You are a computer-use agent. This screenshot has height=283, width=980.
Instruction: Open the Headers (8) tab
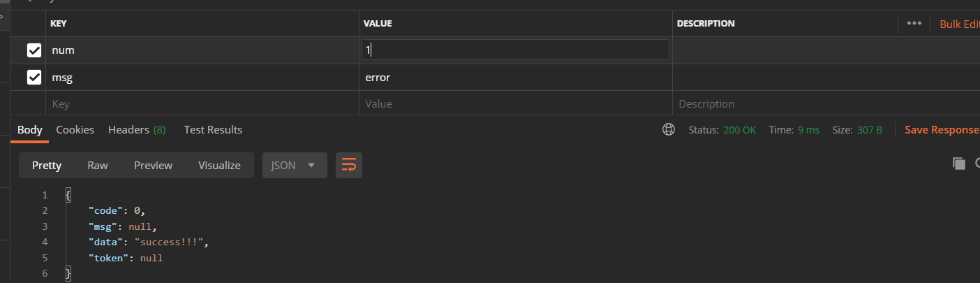pyautogui.click(x=137, y=130)
